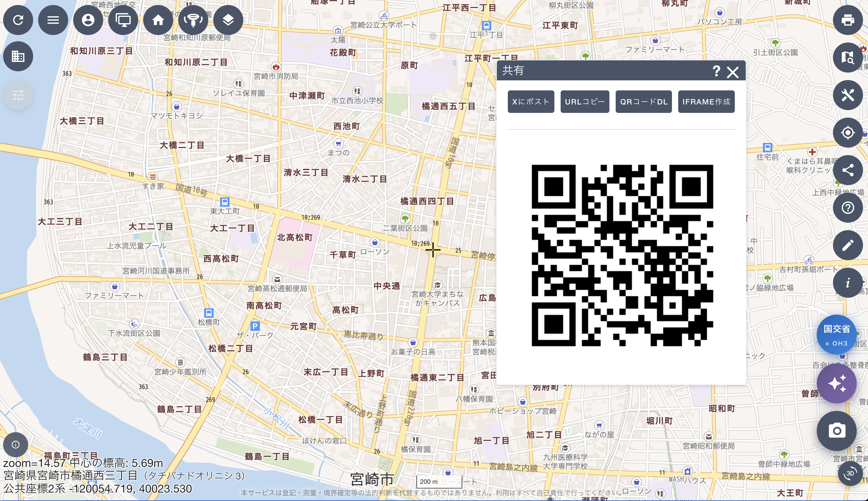Open the map search icon
Image resolution: width=868 pixels, height=501 pixels.
847,58
